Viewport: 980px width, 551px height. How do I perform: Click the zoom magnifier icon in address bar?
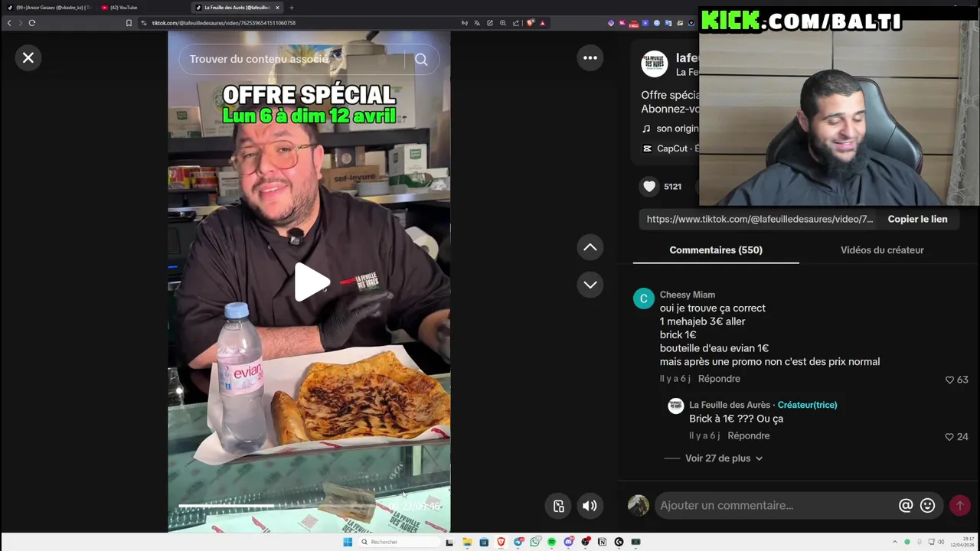(x=503, y=23)
